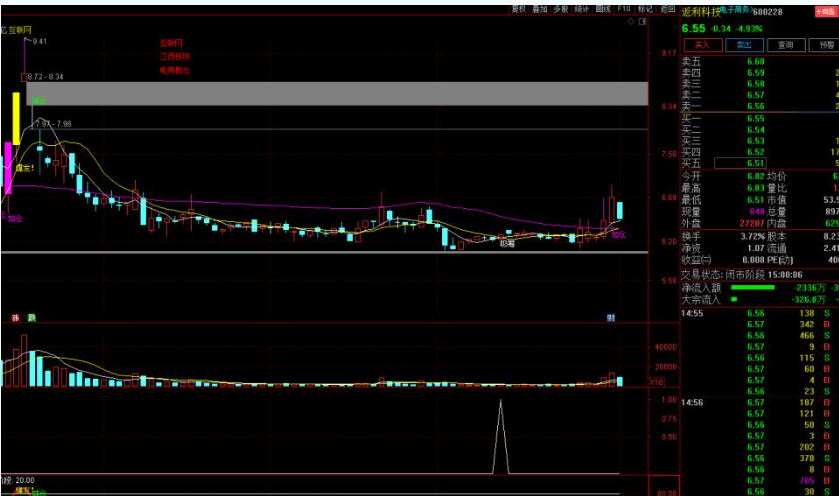Click the X10 volume scale indicator
Image resolution: width=839 pixels, height=496 pixels.
coord(657,381)
